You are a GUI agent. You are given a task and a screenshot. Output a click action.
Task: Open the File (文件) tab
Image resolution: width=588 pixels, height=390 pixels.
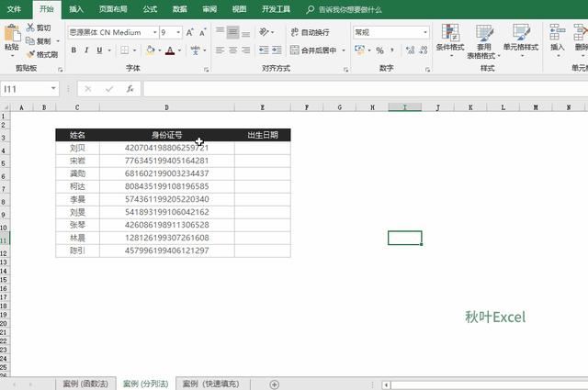point(14,9)
